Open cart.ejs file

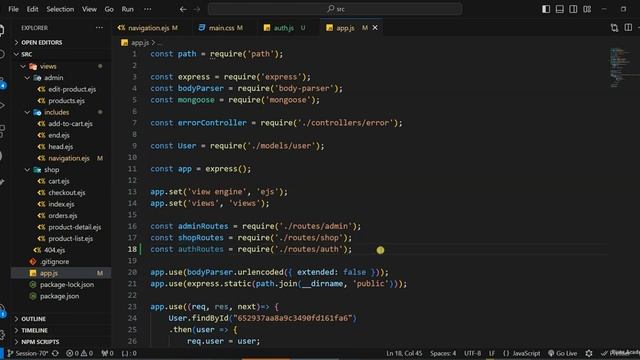[x=60, y=181]
